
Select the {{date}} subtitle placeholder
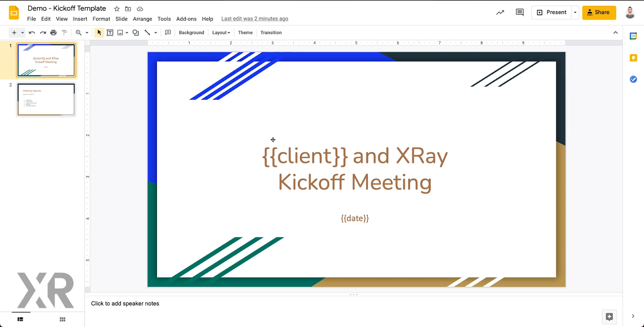pos(355,218)
